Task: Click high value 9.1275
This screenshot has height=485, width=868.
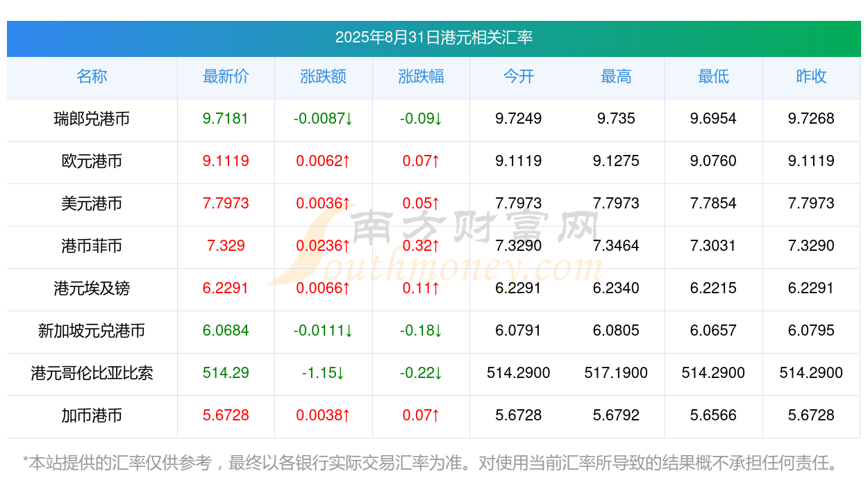Action: click(616, 161)
